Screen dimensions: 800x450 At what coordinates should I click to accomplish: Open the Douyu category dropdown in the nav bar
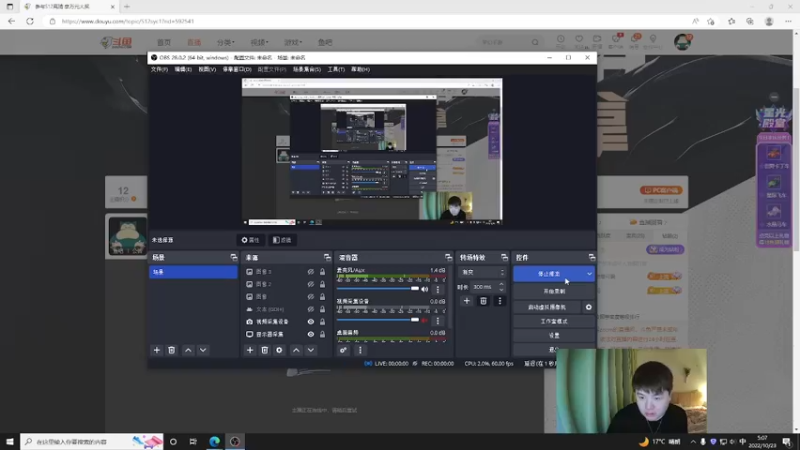226,42
